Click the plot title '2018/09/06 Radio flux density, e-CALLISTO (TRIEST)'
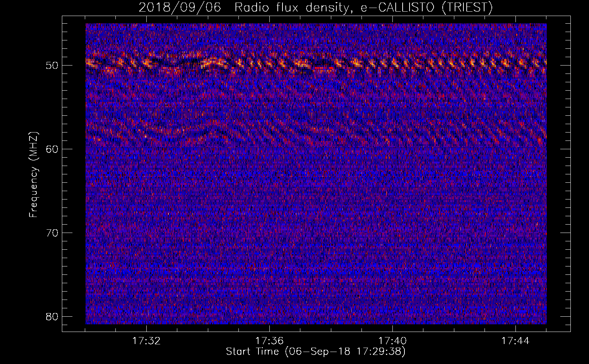 pos(316,7)
